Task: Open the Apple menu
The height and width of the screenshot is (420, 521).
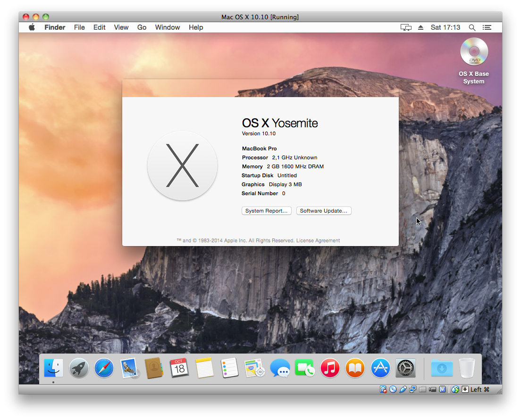Action: pyautogui.click(x=32, y=27)
